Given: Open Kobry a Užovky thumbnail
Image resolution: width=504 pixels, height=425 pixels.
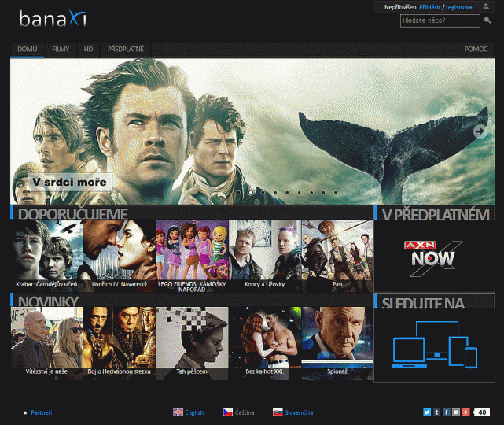Looking at the screenshot, I should pyautogui.click(x=265, y=256).
